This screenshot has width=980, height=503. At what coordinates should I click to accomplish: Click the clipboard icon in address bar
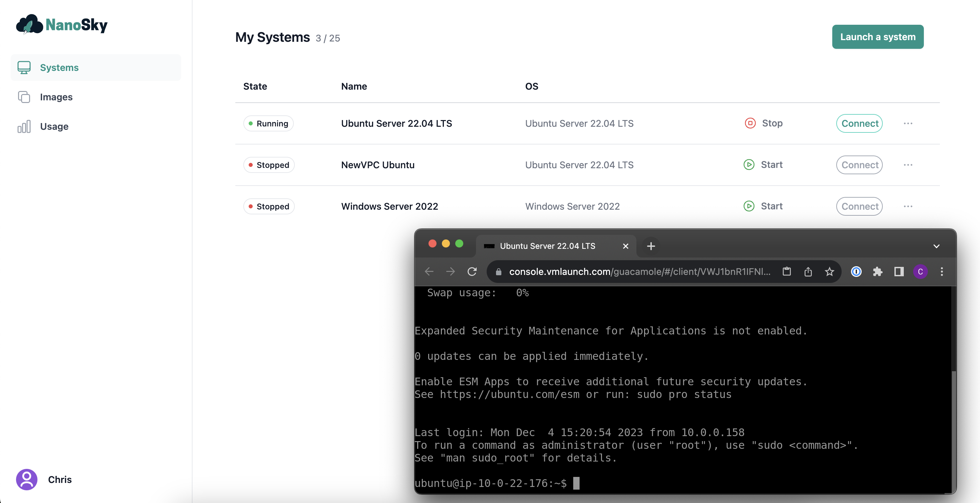(x=787, y=272)
